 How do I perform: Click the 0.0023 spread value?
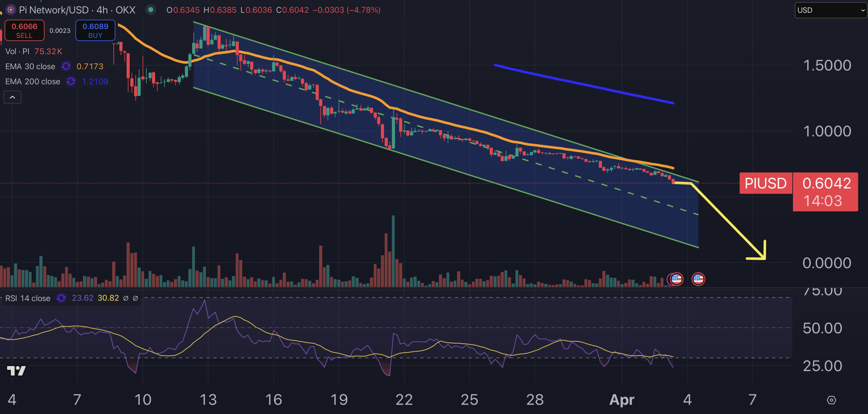60,31
